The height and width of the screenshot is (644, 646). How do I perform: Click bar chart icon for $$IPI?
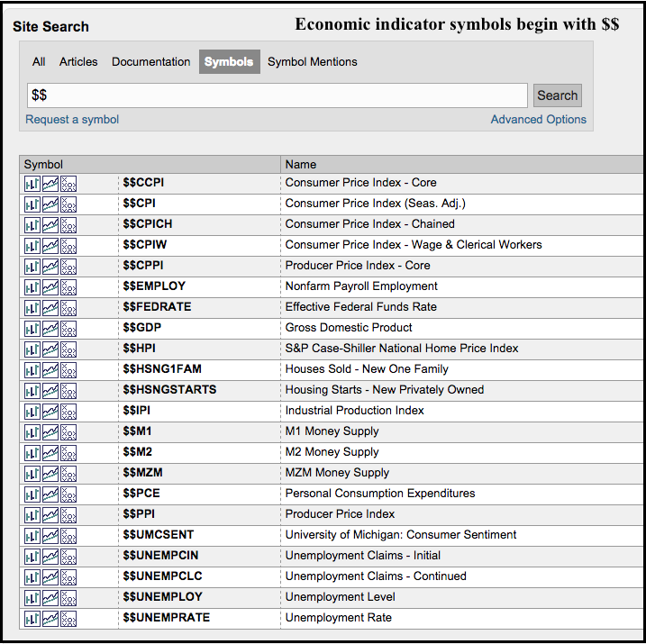(32, 411)
